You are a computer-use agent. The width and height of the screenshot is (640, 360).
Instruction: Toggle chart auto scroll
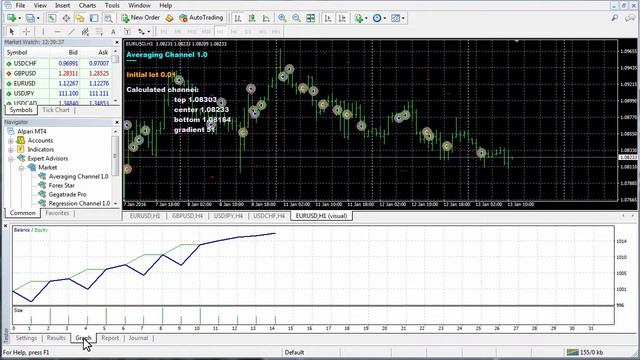click(x=328, y=18)
